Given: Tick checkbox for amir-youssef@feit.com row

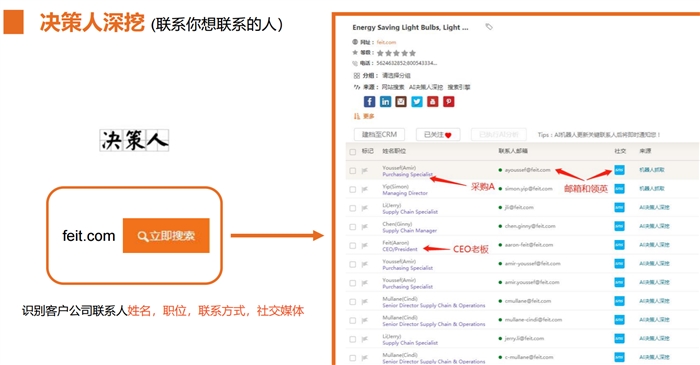Looking at the screenshot, I should [353, 265].
